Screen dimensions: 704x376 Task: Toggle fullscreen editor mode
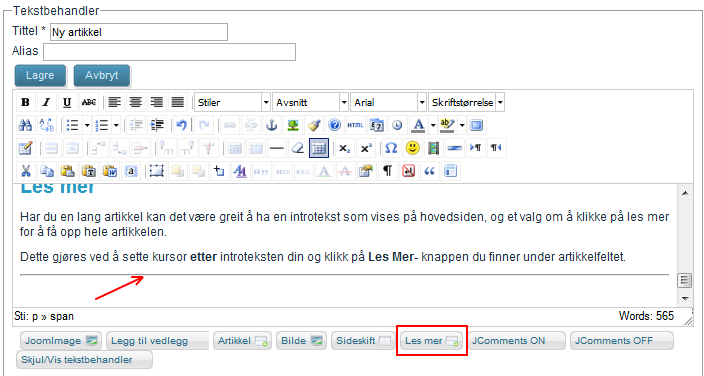pyautogui.click(x=476, y=125)
